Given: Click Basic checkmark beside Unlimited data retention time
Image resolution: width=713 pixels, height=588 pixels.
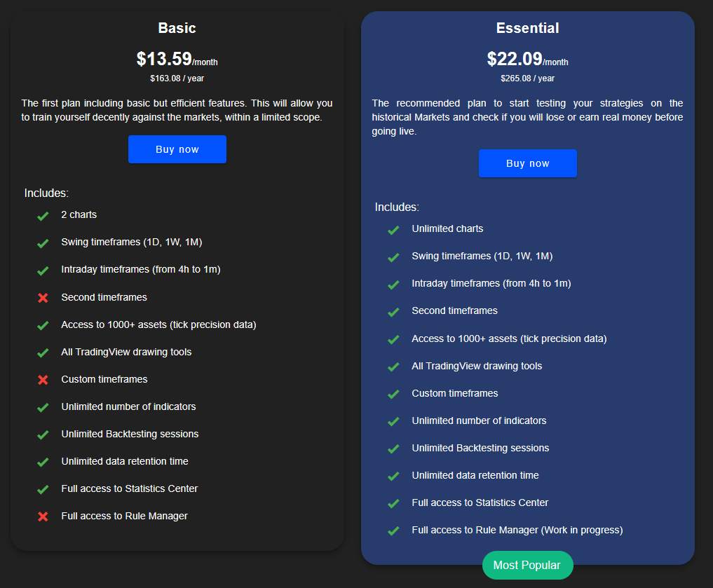Looking at the screenshot, I should (x=43, y=462).
